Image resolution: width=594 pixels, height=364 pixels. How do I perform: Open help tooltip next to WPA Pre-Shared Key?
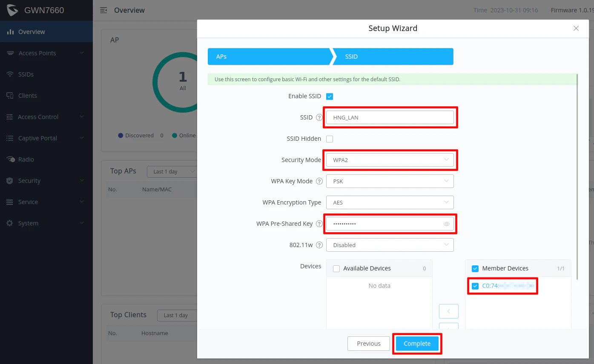point(319,224)
